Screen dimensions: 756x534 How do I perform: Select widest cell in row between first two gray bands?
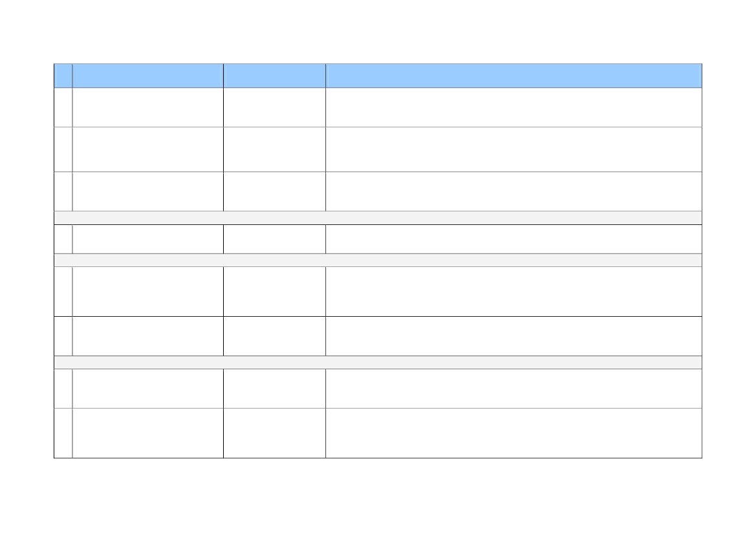[x=513, y=239]
